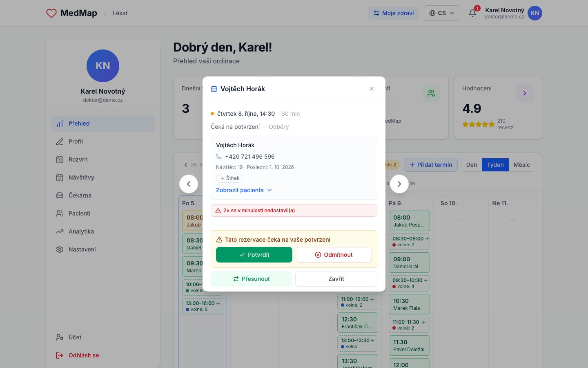Open Profil in sidebar
The image size is (588, 368).
[x=103, y=141]
